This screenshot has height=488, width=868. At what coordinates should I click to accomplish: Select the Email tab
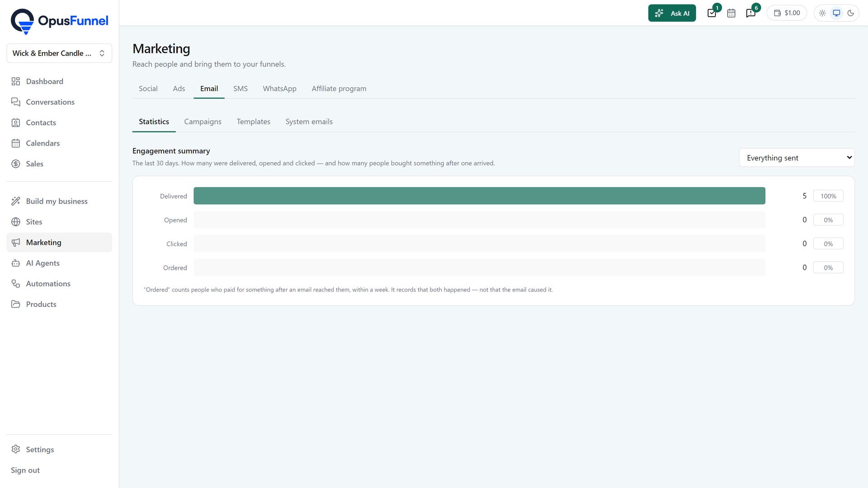point(209,89)
